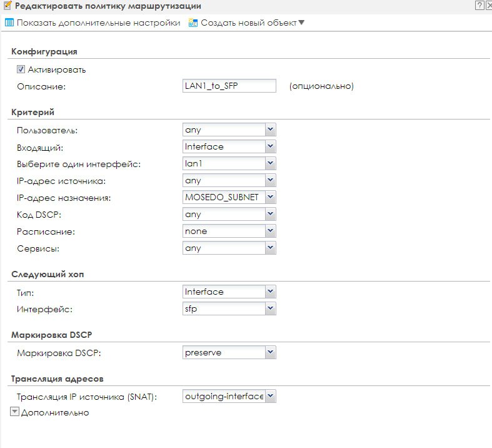Click the Активировать label text

click(x=57, y=69)
